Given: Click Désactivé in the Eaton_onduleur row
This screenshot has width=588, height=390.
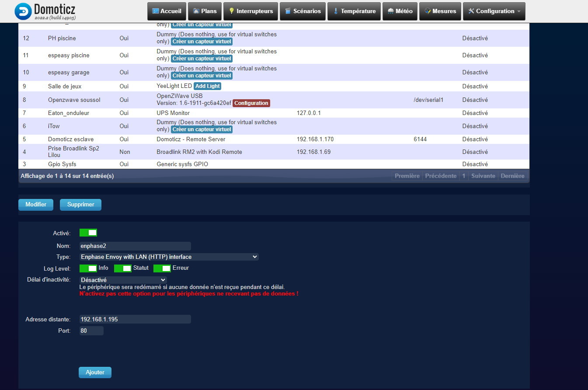Looking at the screenshot, I should point(475,113).
